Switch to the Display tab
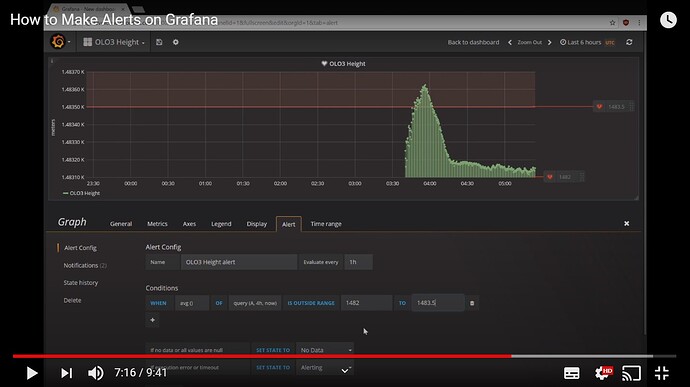Viewport: 690px width, 387px height. click(257, 224)
